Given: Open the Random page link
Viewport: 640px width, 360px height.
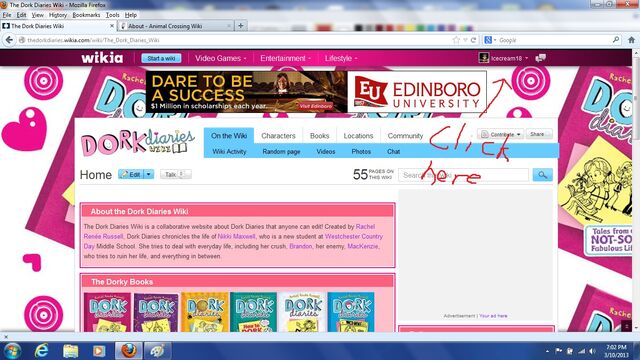Looking at the screenshot, I should (x=281, y=151).
